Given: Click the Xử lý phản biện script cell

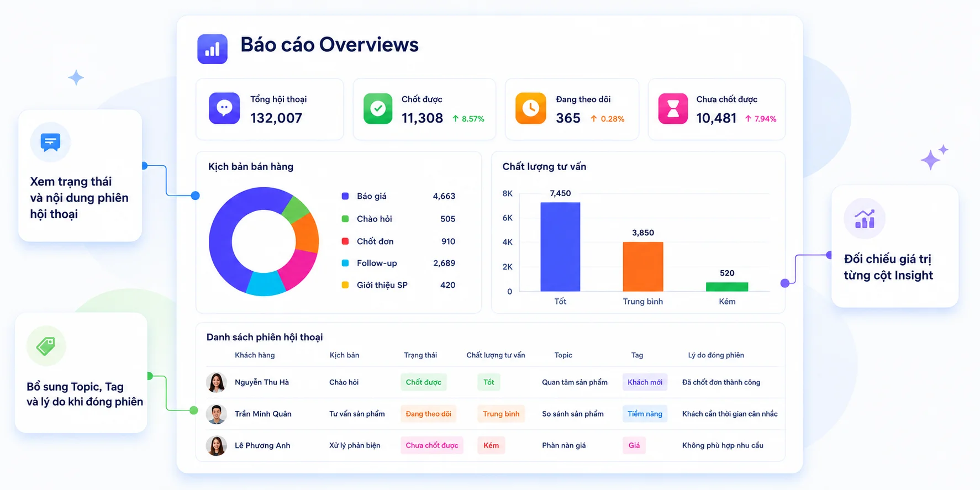Looking at the screenshot, I should pos(355,445).
